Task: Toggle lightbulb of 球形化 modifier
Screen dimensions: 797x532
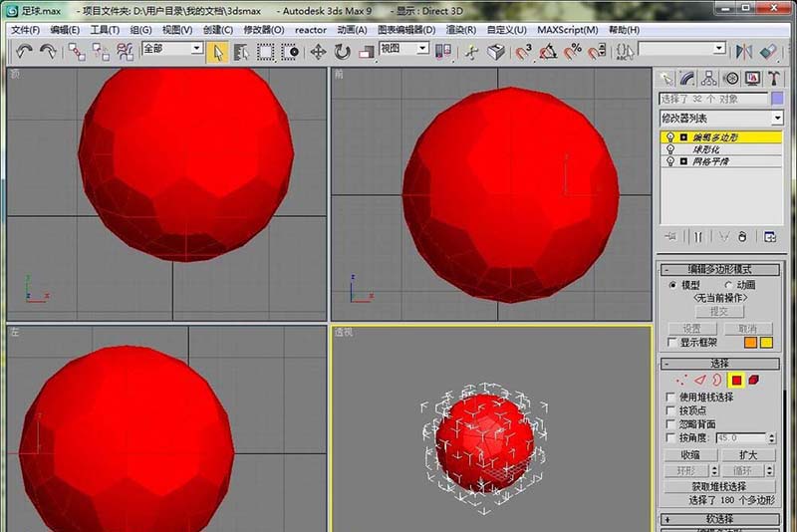Action: tap(670, 149)
